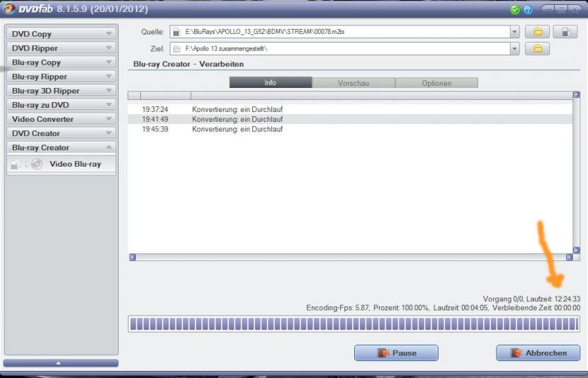Expand the Video Converter section
The height and width of the screenshot is (378, 588).
[x=61, y=119]
